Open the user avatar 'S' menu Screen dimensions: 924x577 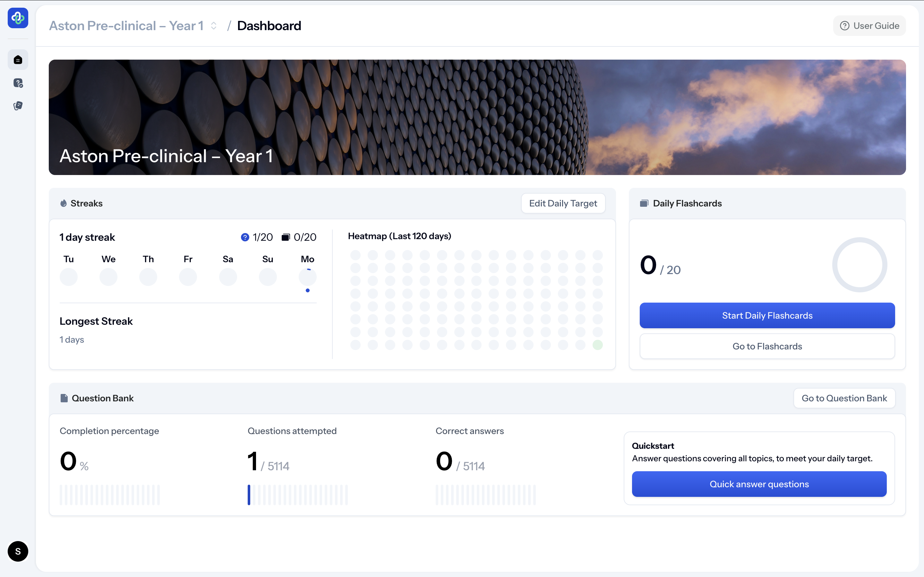18,551
